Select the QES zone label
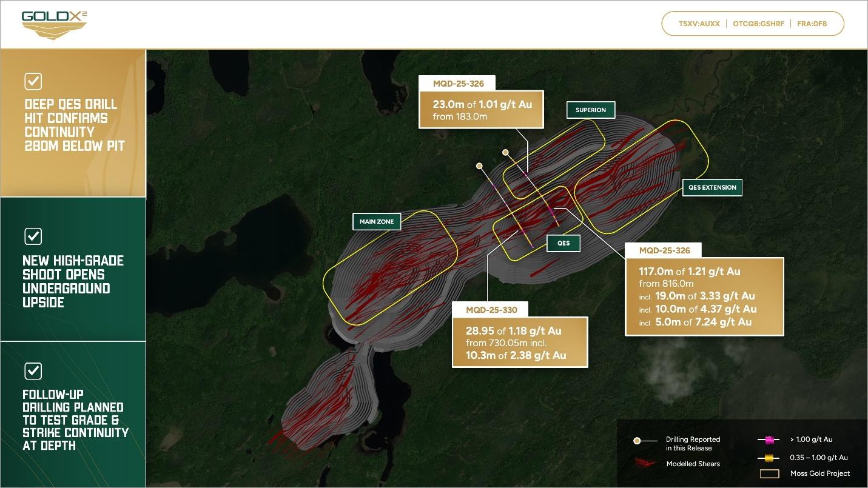The width and height of the screenshot is (868, 488). tap(563, 243)
